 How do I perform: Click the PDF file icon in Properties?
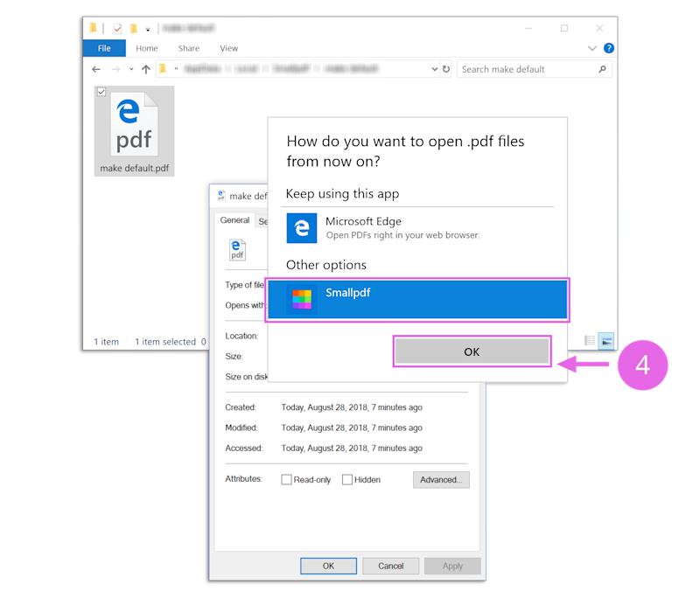(237, 250)
